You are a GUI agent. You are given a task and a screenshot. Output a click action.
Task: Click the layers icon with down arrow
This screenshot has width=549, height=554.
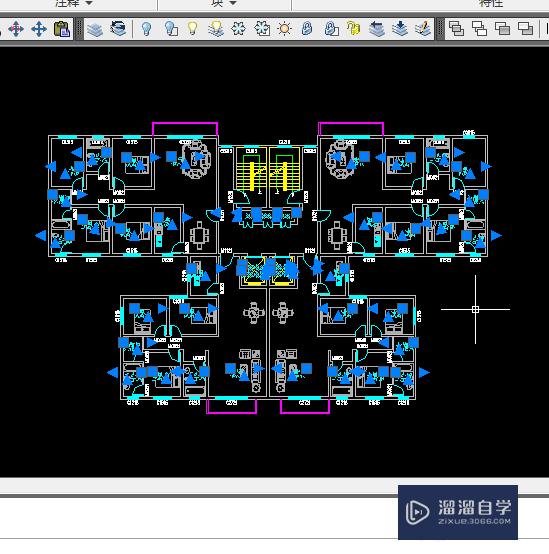[400, 29]
